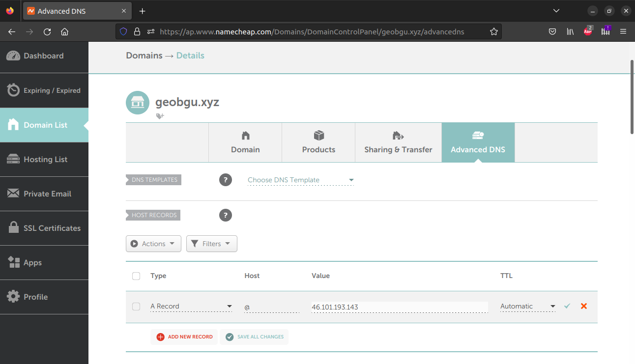Viewport: 635px width, 364px height.
Task: Reload the page in Firefox
Action: click(47, 31)
